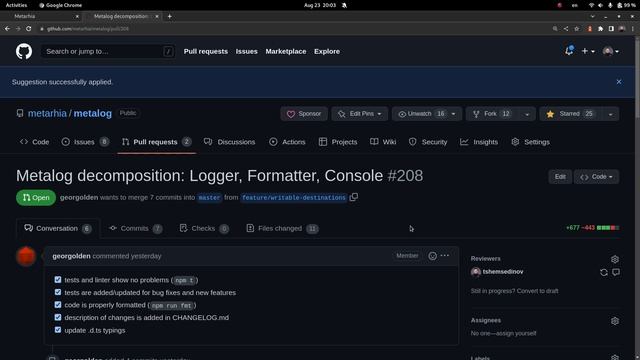Screen dimensions: 640x360
Task: Switch to Files changed tab
Action: [282, 229]
